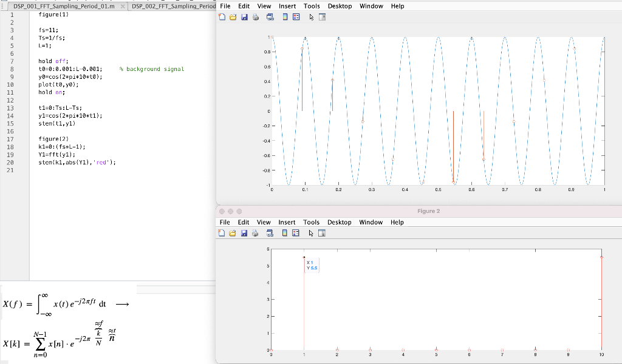Open Window menu in Figure 2 window
622x364 pixels.
click(371, 222)
